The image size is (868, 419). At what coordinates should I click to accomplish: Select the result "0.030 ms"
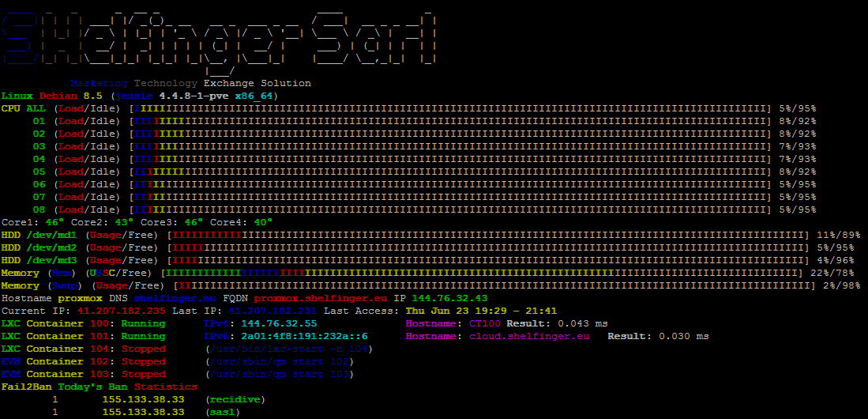pyautogui.click(x=684, y=337)
